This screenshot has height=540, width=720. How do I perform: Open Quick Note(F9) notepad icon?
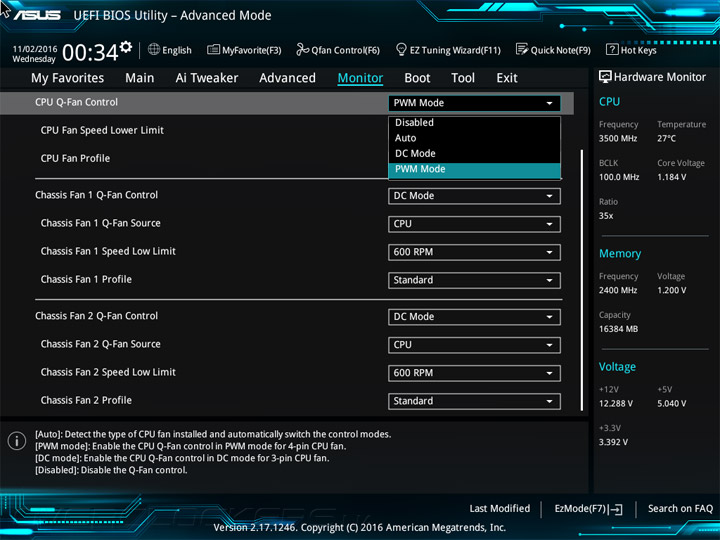tap(522, 50)
